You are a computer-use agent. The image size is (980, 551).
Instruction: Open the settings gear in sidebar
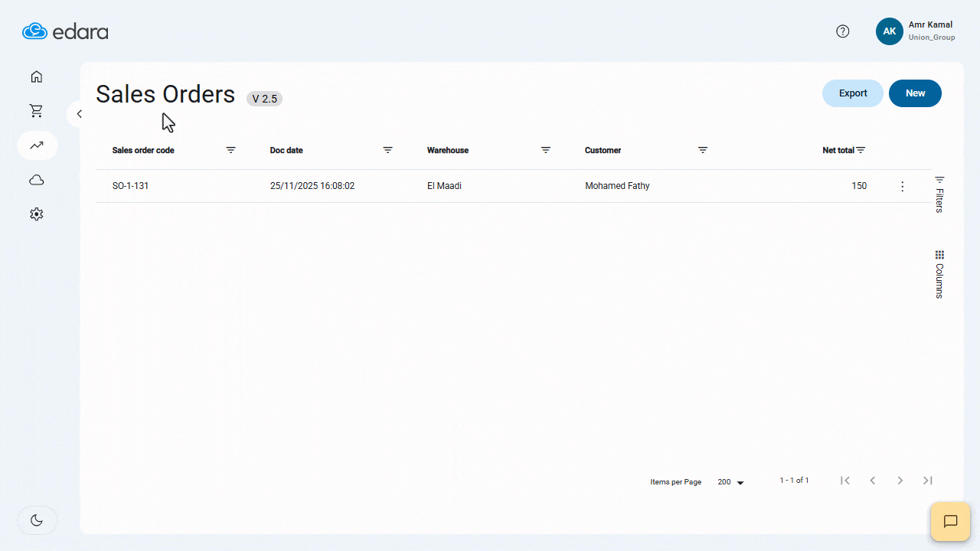pyautogui.click(x=37, y=214)
